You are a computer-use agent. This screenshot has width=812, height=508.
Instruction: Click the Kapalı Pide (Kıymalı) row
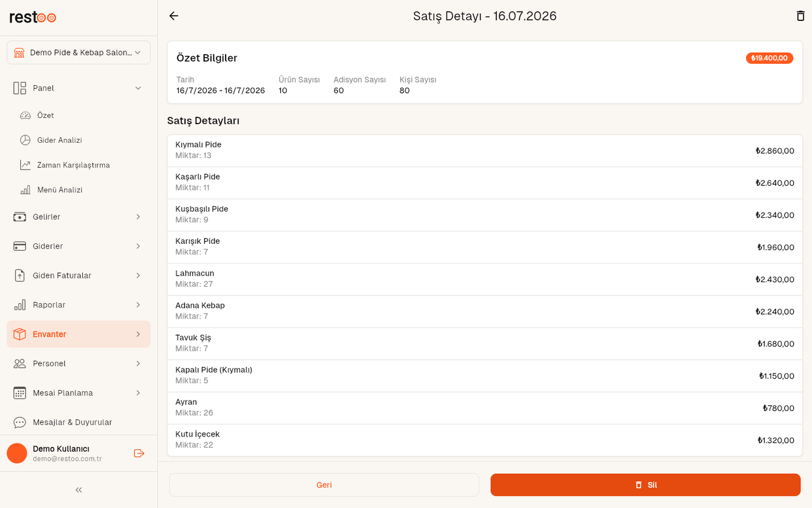(x=485, y=376)
